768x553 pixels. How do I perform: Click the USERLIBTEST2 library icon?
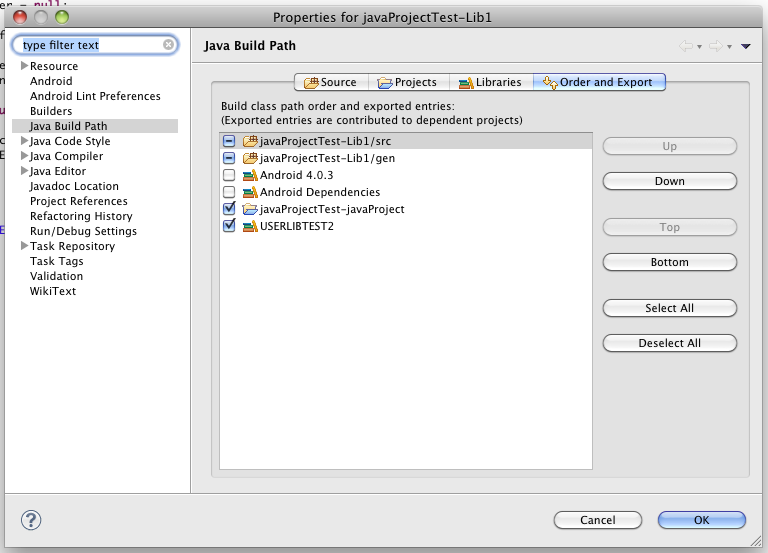(250, 226)
